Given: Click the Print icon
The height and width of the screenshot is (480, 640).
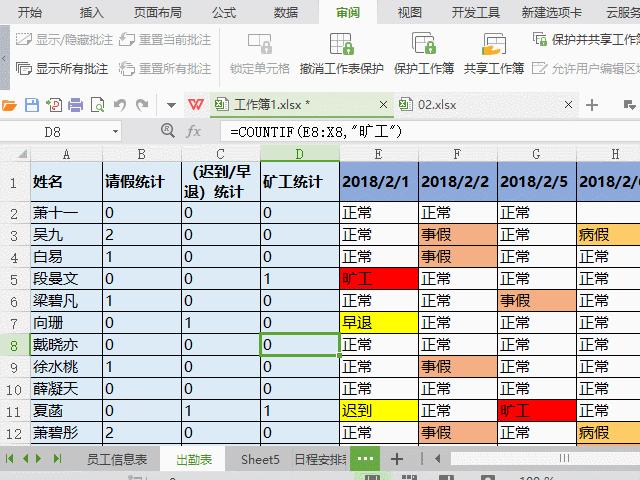Looking at the screenshot, I should (x=76, y=105).
